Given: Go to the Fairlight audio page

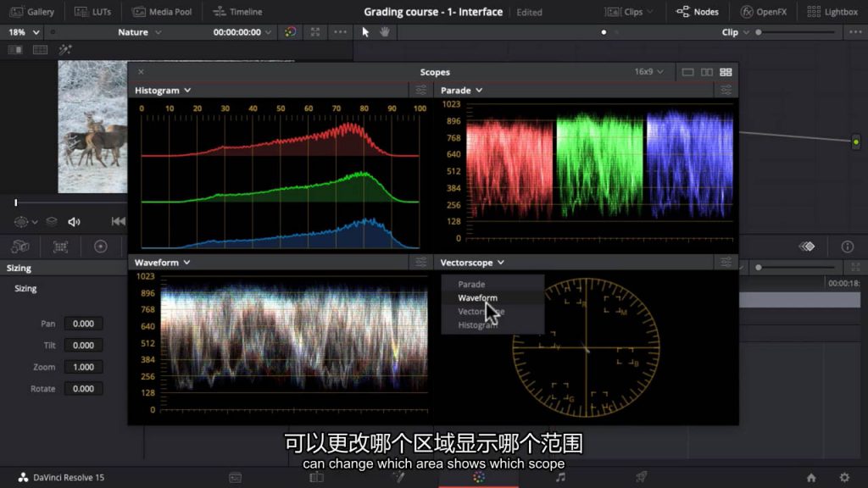Looking at the screenshot, I should point(560,478).
